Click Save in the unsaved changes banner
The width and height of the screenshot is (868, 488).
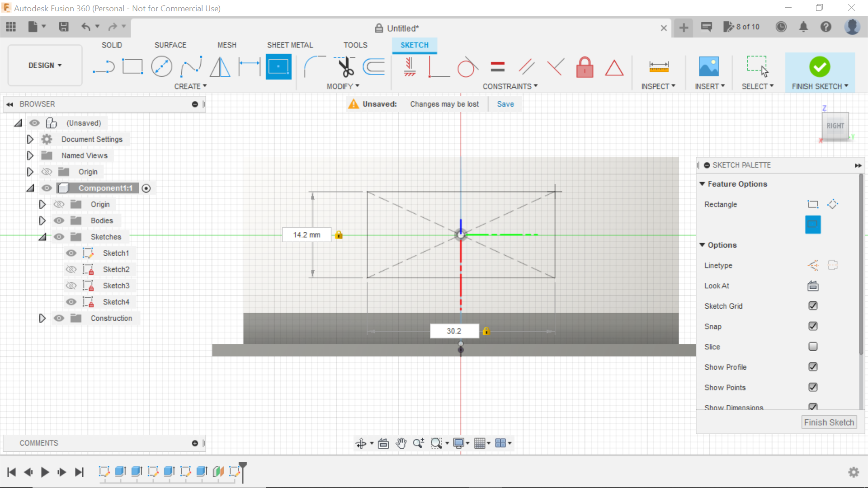tap(505, 104)
